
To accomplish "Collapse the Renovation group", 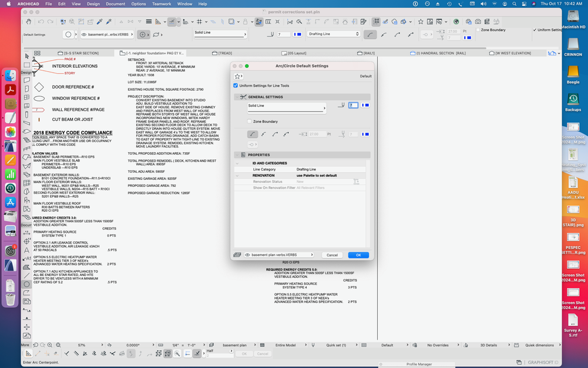I will [237, 175].
